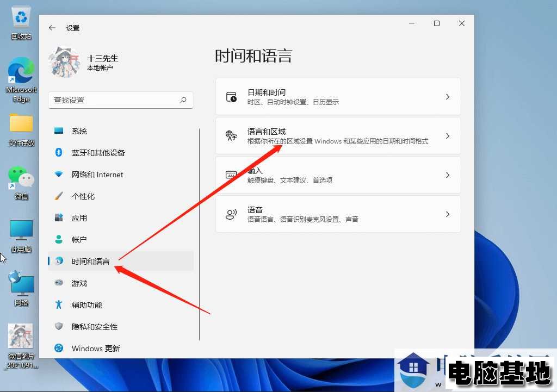Select the 回收站 recycle bin desktop icon
Viewport: 557px width, 392px height.
coord(21,23)
